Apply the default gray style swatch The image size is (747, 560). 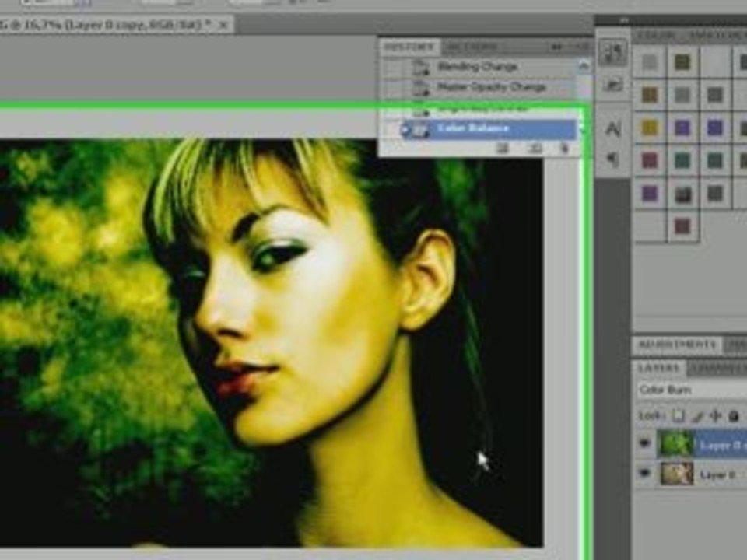point(649,62)
